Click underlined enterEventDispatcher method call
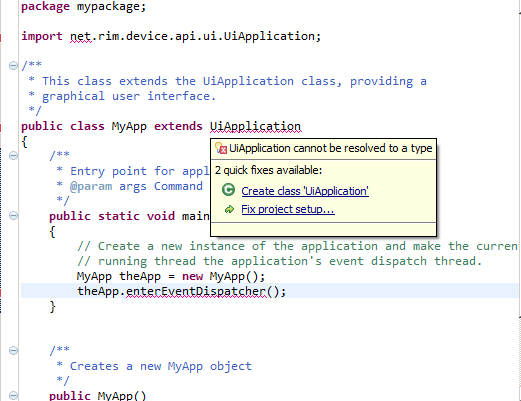The width and height of the screenshot is (521, 401). click(196, 292)
